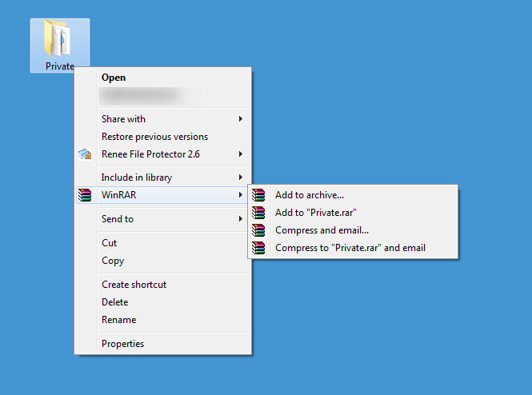Choose Cut in the context menu
This screenshot has width=532, height=395.
110,243
